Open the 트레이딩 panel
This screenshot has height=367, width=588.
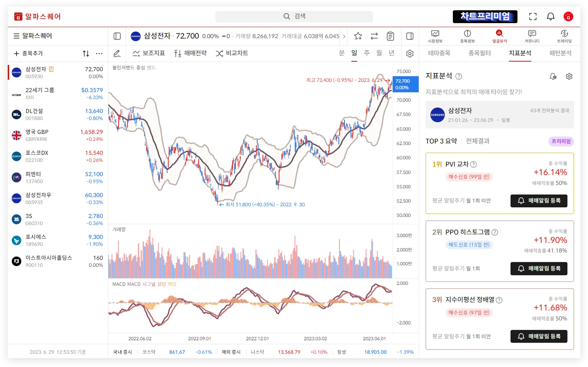tap(564, 36)
